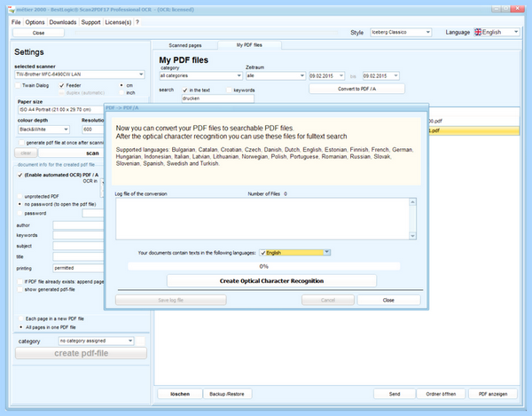Toggle the Twain Dialog checkbox

tap(18, 85)
